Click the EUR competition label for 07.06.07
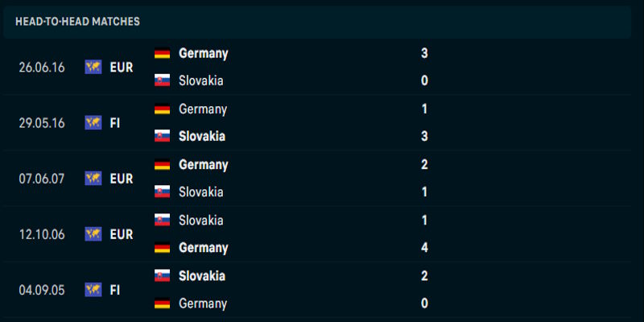The width and height of the screenshot is (644, 322). 122,178
